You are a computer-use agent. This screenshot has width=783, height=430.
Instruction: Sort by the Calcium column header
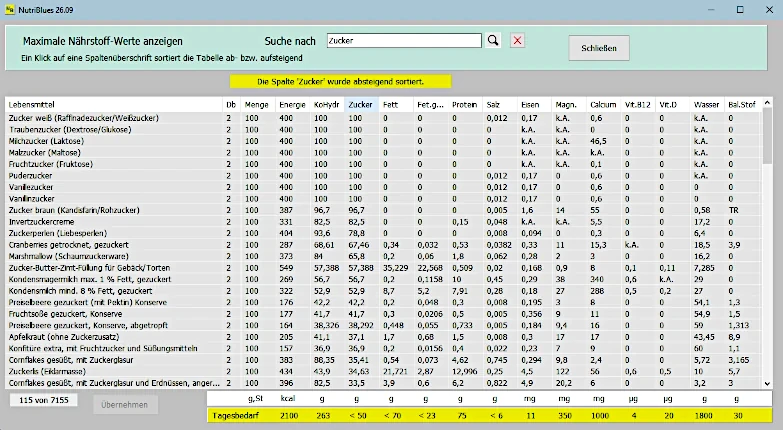603,104
